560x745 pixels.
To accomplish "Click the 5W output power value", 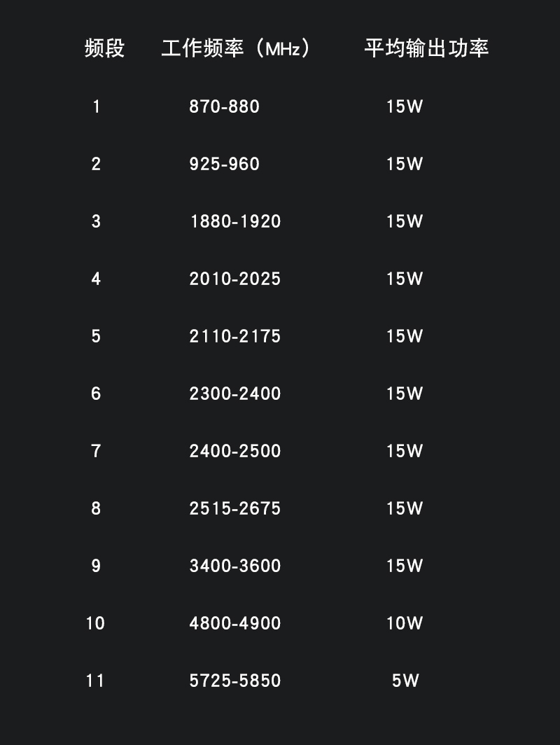I will [x=405, y=681].
